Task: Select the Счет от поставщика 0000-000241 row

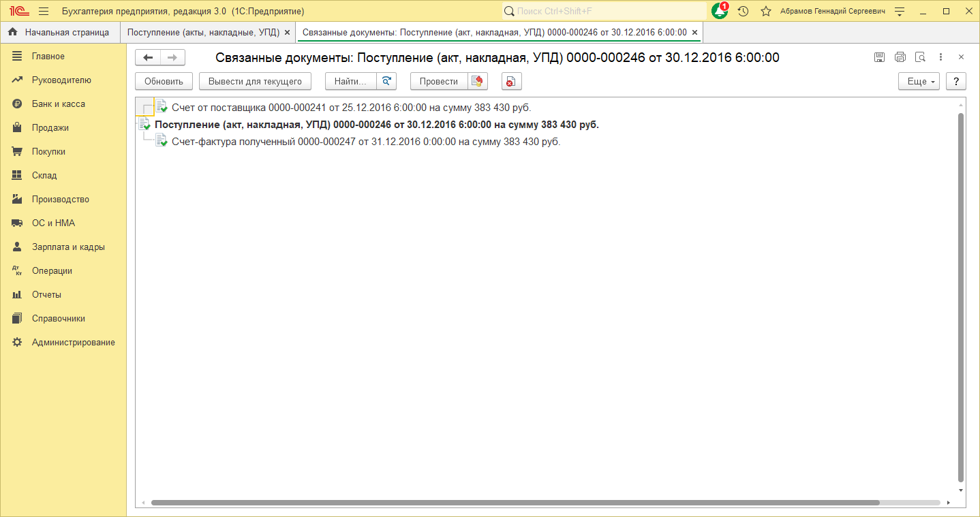Action: pyautogui.click(x=351, y=108)
